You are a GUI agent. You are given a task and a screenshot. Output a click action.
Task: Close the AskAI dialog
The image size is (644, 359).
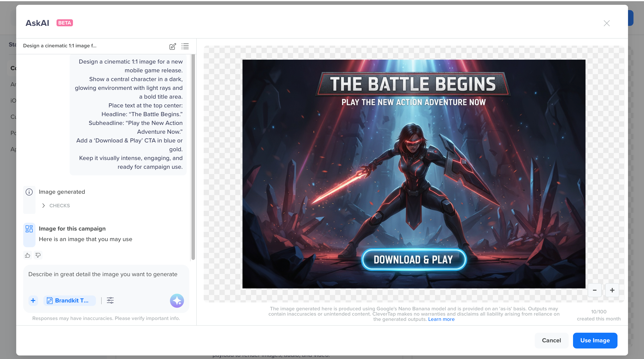click(607, 23)
